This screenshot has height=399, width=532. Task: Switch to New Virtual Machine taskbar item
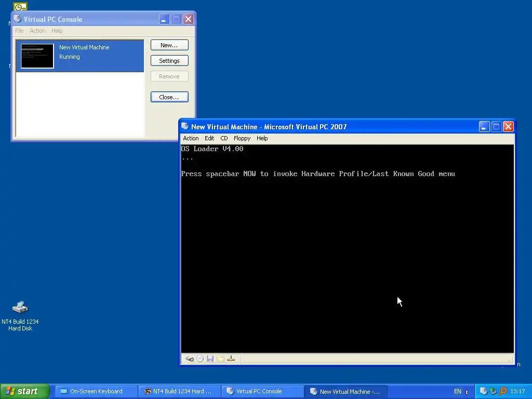pyautogui.click(x=345, y=391)
